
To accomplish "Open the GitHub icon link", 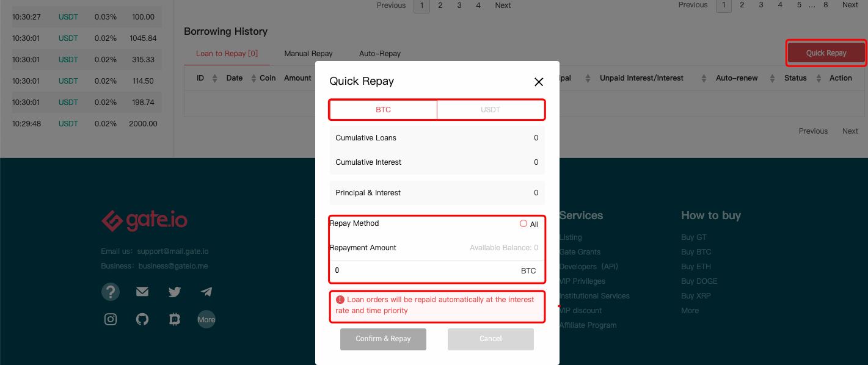I will click(142, 319).
